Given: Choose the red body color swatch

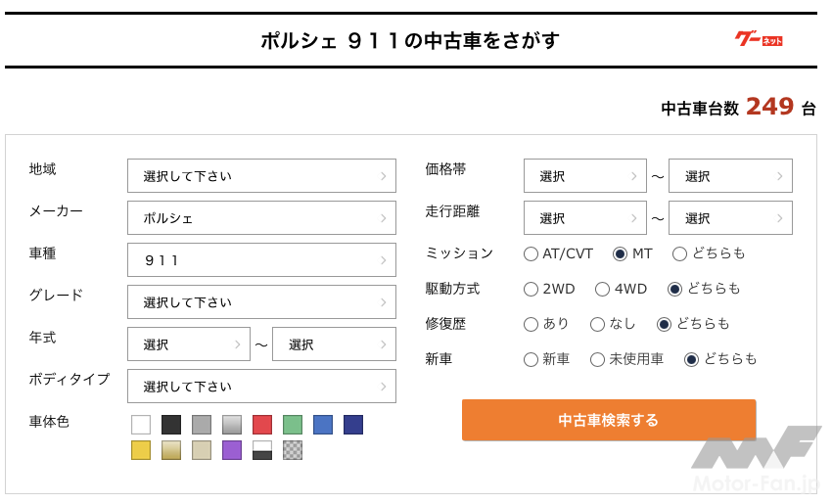Looking at the screenshot, I should (x=262, y=425).
